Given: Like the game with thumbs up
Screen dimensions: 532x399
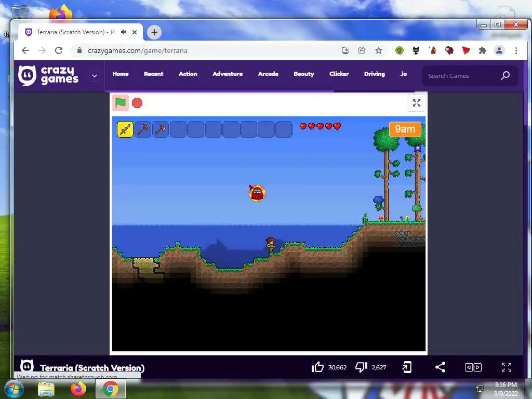Looking at the screenshot, I should pos(317,367).
